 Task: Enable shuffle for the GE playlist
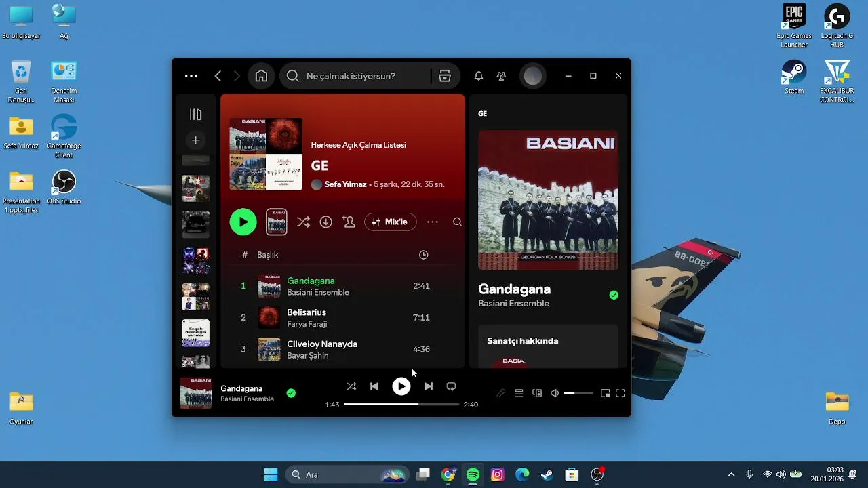pyautogui.click(x=303, y=222)
